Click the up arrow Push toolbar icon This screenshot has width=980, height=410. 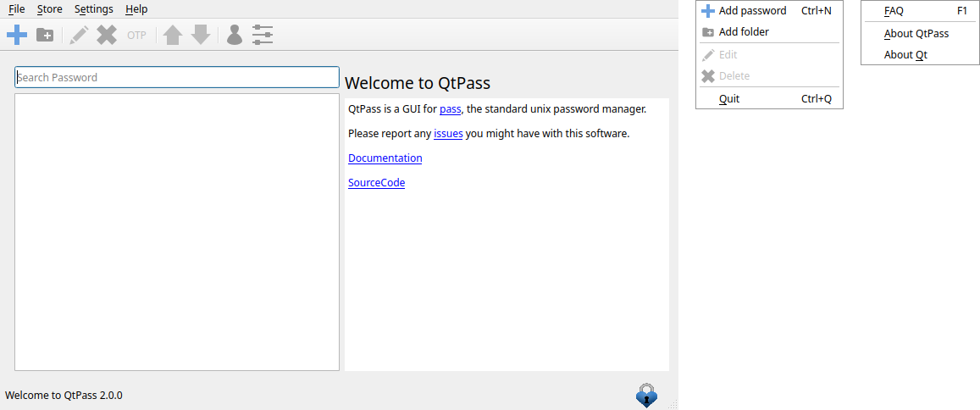173,35
